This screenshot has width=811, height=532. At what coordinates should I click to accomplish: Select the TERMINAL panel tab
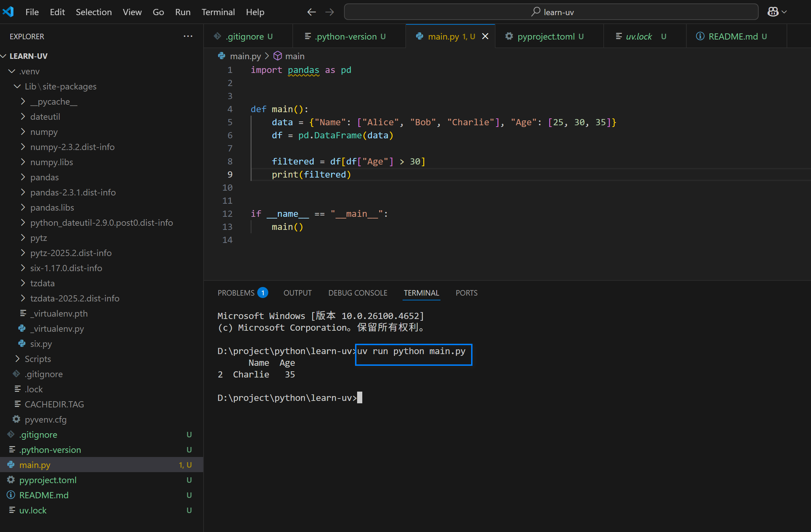[421, 293]
